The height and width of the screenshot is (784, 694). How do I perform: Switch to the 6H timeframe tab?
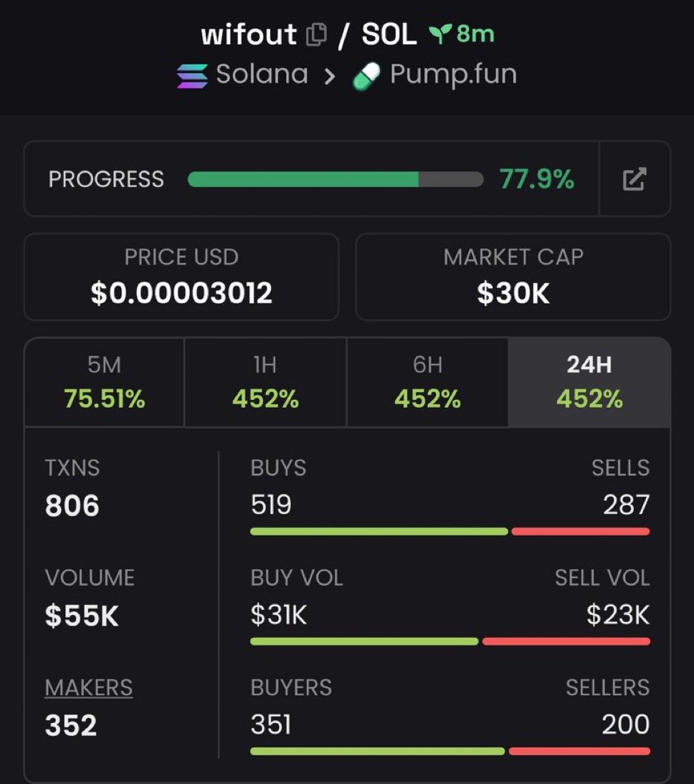[x=427, y=382]
